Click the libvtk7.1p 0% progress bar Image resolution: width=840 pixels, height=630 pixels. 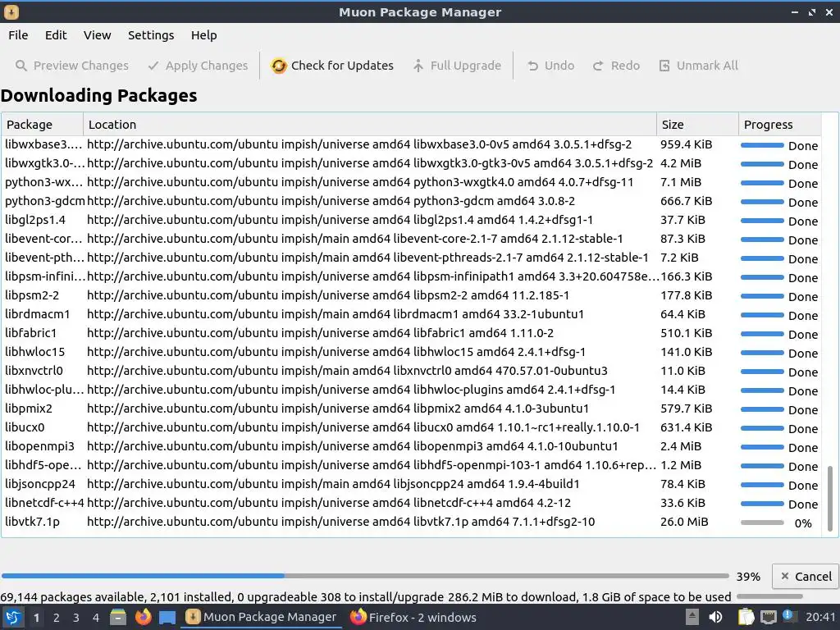pyautogui.click(x=762, y=523)
